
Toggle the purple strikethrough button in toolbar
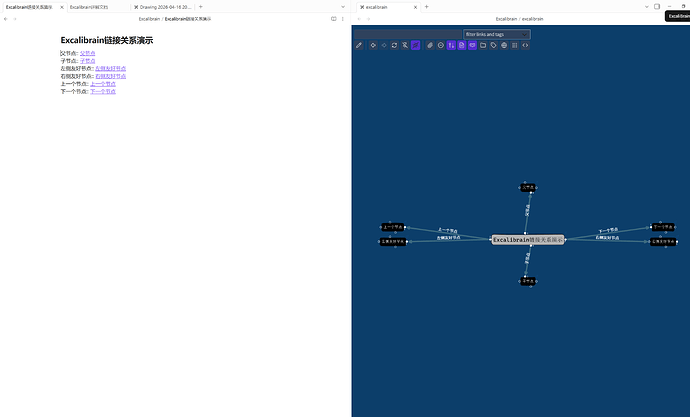415,45
